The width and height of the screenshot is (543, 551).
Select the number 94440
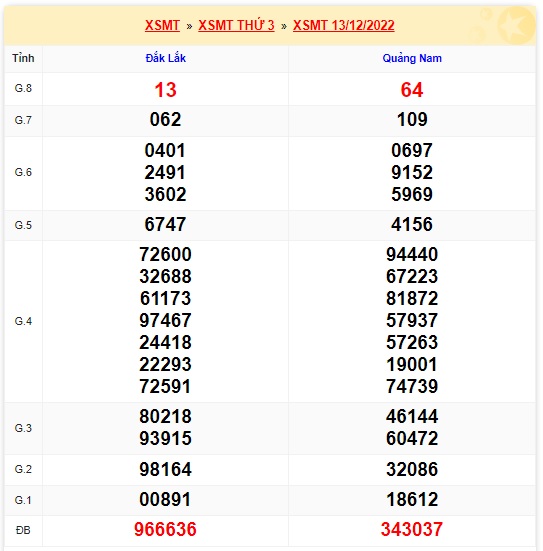[412, 254]
